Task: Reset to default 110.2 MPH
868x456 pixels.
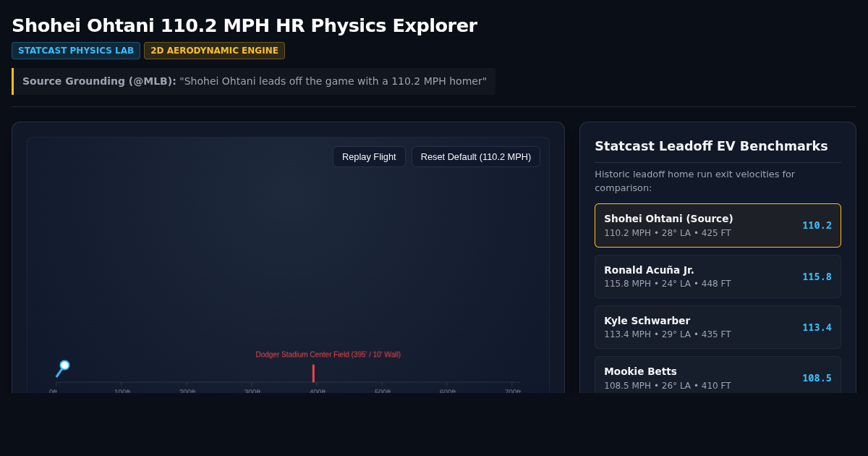Action: pos(476,157)
